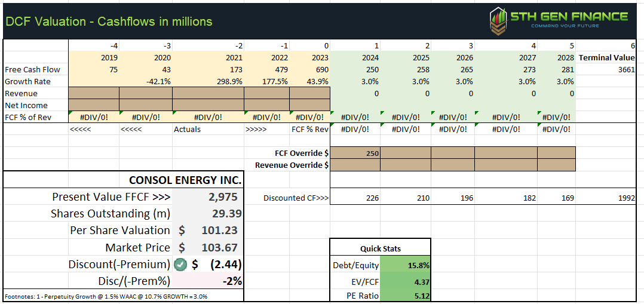Click 2027 projected free cash flow 273
This screenshot has height=304, width=644.
(x=529, y=69)
